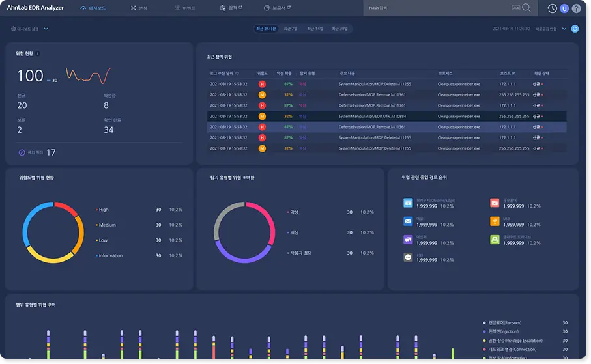Click the red High segment of donut chart
The image size is (591, 364).
tap(66, 207)
